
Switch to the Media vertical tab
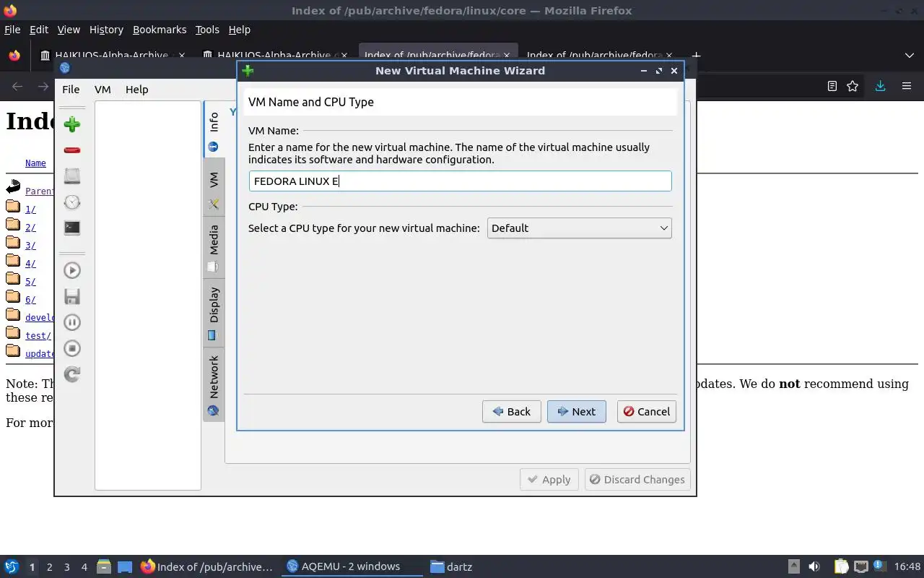point(214,247)
